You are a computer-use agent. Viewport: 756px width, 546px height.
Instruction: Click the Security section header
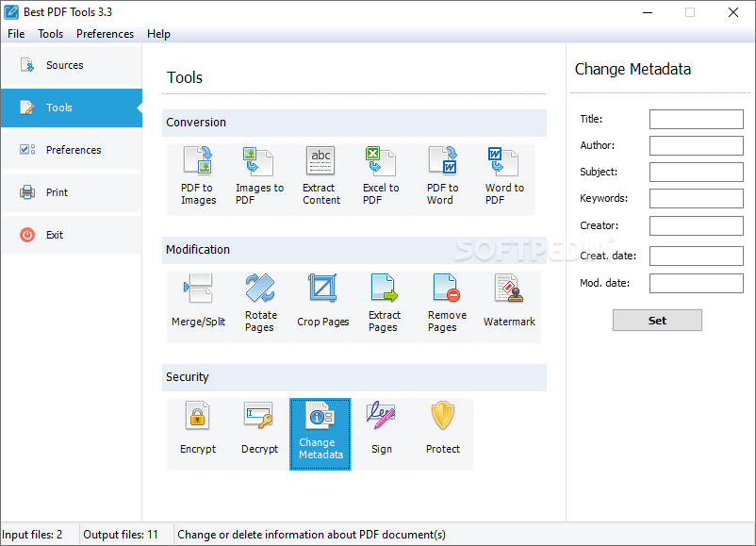point(354,377)
